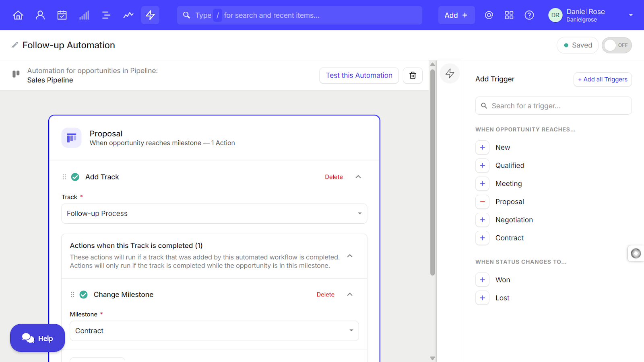Click the Add + button
Image resolution: width=644 pixels, height=362 pixels.
[456, 15]
